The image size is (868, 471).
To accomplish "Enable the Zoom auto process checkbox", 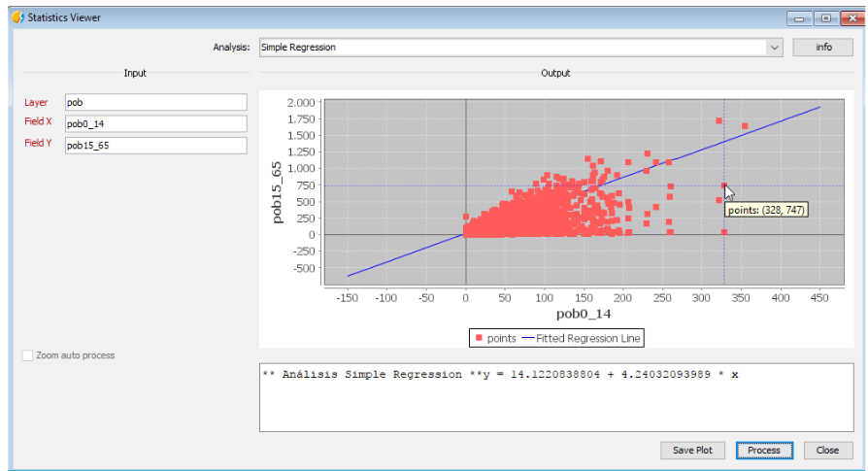I will 27,355.
